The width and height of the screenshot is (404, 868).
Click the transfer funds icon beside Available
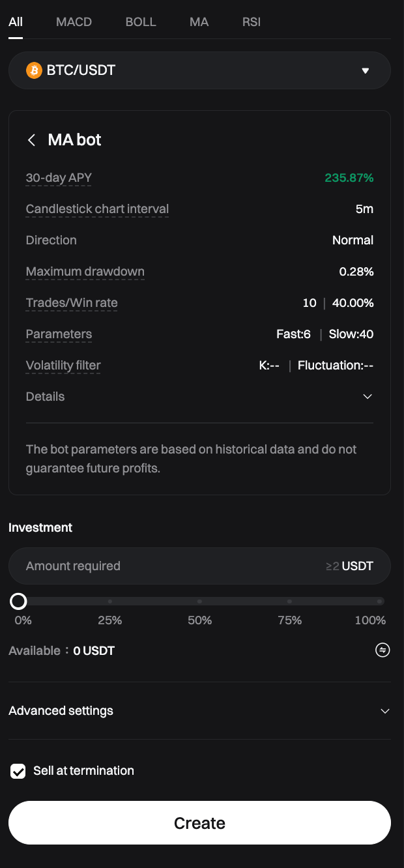pos(382,650)
